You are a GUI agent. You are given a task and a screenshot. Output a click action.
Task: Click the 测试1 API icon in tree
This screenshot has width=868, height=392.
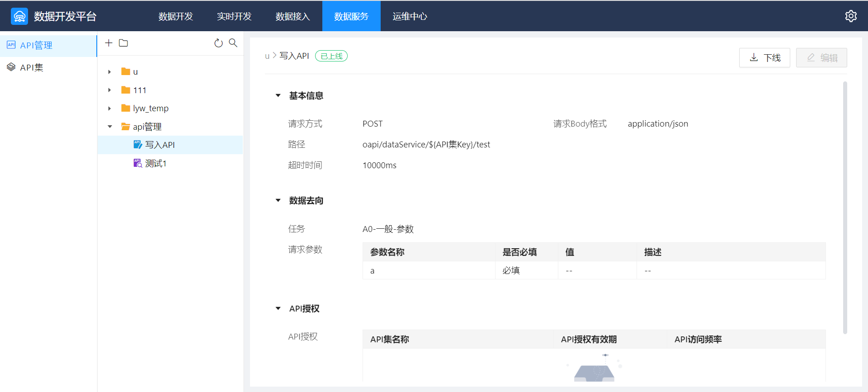[137, 163]
